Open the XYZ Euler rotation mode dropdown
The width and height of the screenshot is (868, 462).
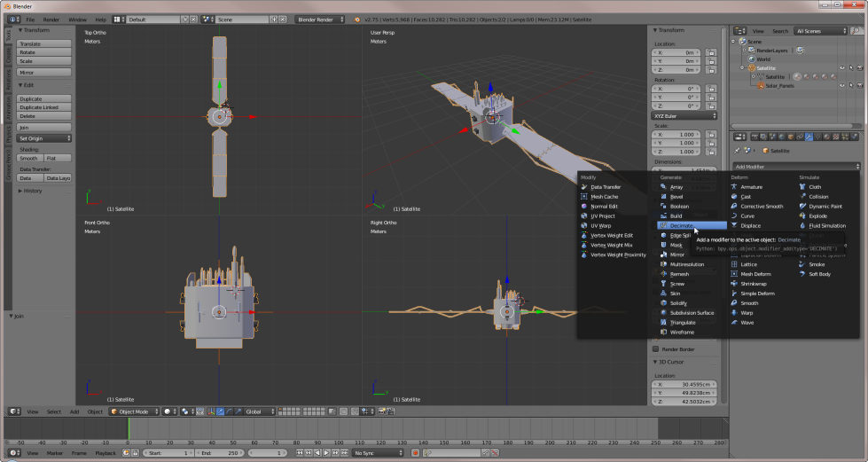pyautogui.click(x=684, y=115)
